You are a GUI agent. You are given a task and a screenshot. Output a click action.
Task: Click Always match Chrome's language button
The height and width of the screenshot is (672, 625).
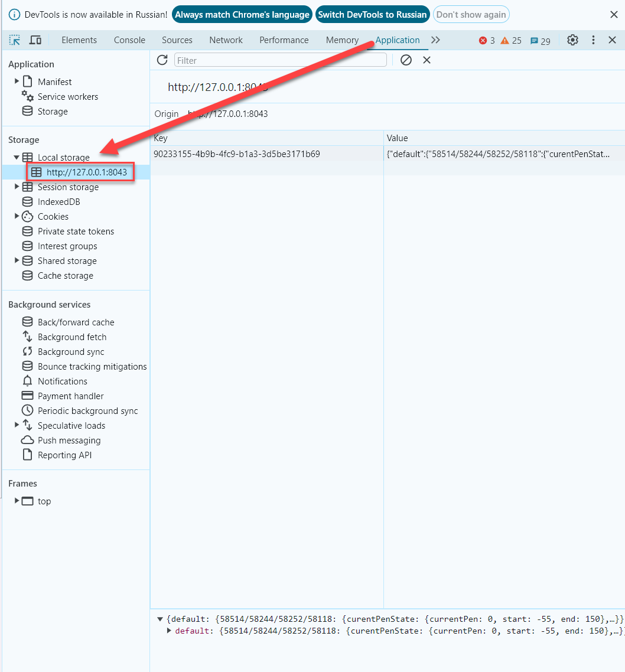pos(242,15)
